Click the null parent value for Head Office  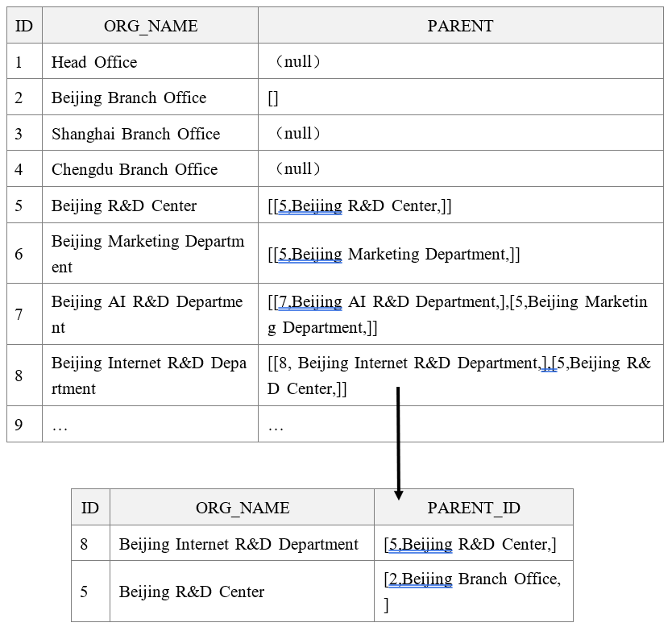(298, 62)
